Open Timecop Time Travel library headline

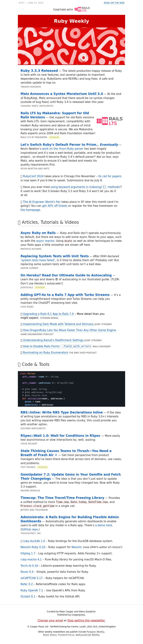click(62, 498)
